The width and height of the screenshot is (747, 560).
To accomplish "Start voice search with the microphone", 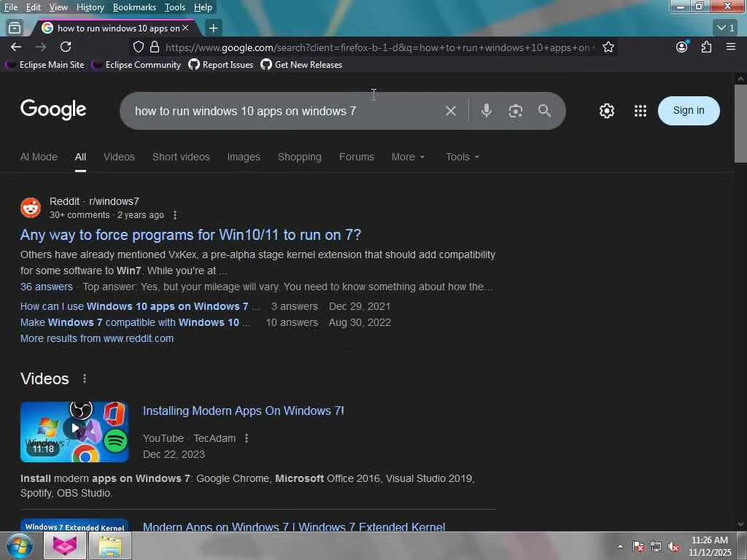I will pos(486,111).
